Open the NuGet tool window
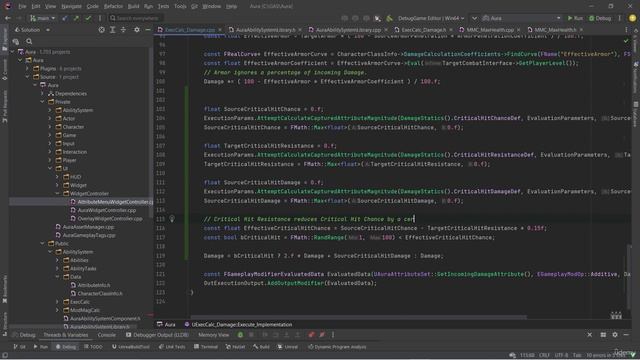Viewport: 640px width, 360px height. click(236, 347)
